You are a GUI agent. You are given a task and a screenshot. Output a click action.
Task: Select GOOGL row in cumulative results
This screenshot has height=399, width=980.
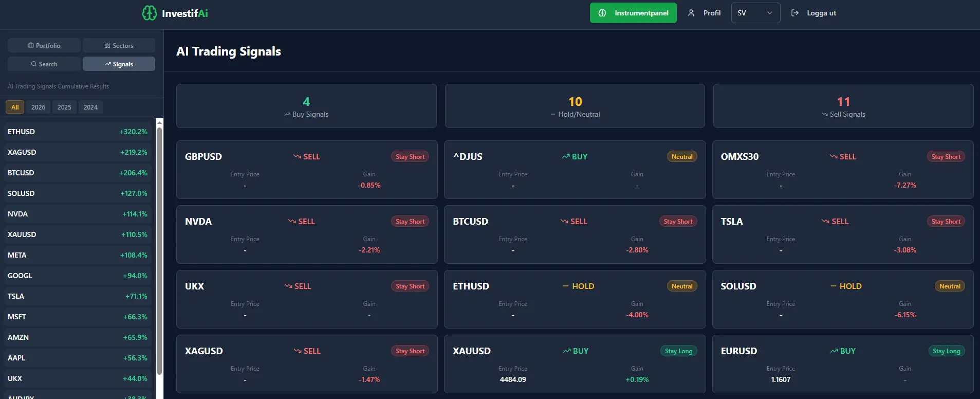click(78, 276)
